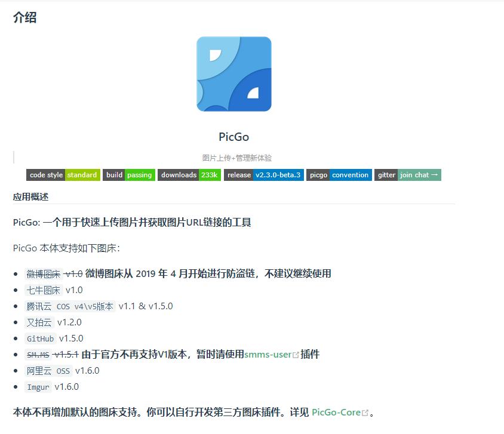Image resolution: width=504 pixels, height=434 pixels.
Task: Click the 七牛图床 code tag
Action: pyautogui.click(x=44, y=290)
